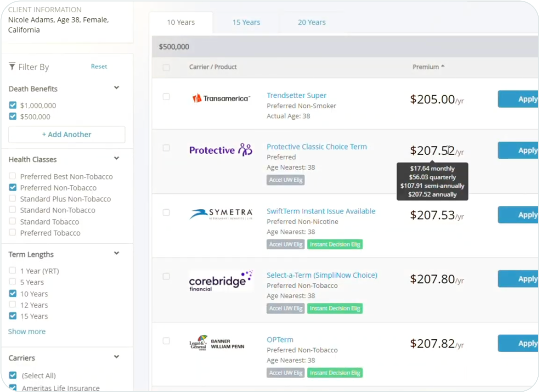Image resolution: width=539 pixels, height=392 pixels.
Task: Check the 5 Years term length
Action: pyautogui.click(x=12, y=281)
